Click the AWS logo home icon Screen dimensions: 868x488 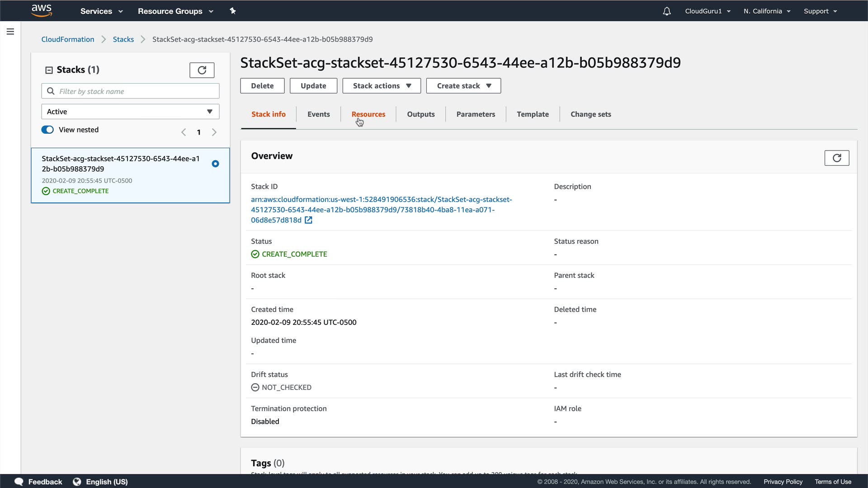pyautogui.click(x=42, y=10)
